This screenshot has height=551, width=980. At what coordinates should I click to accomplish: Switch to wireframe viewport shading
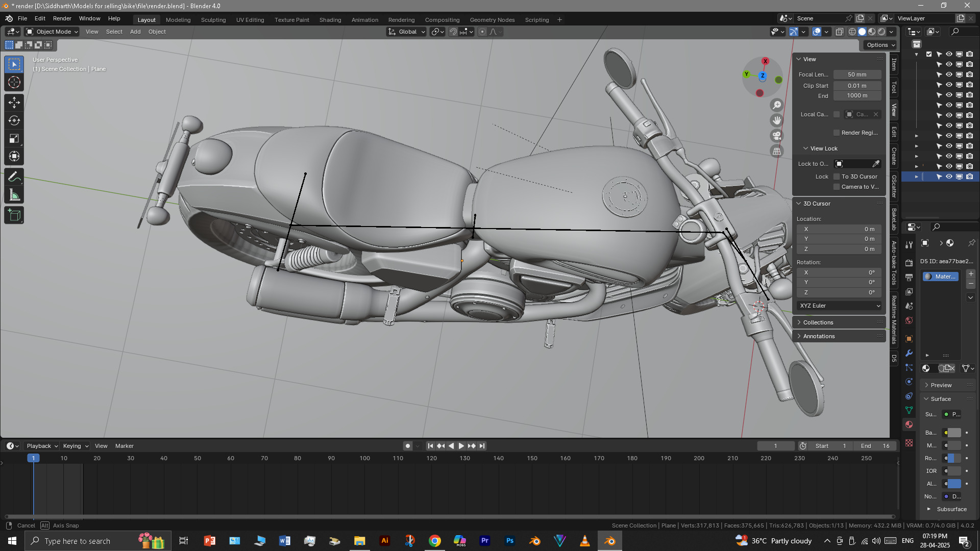click(x=852, y=32)
